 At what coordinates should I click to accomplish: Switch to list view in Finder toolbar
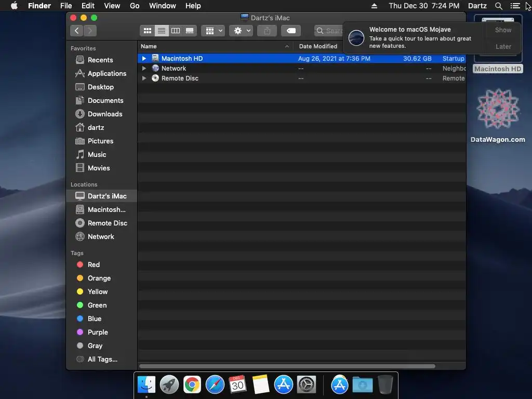tap(162, 31)
